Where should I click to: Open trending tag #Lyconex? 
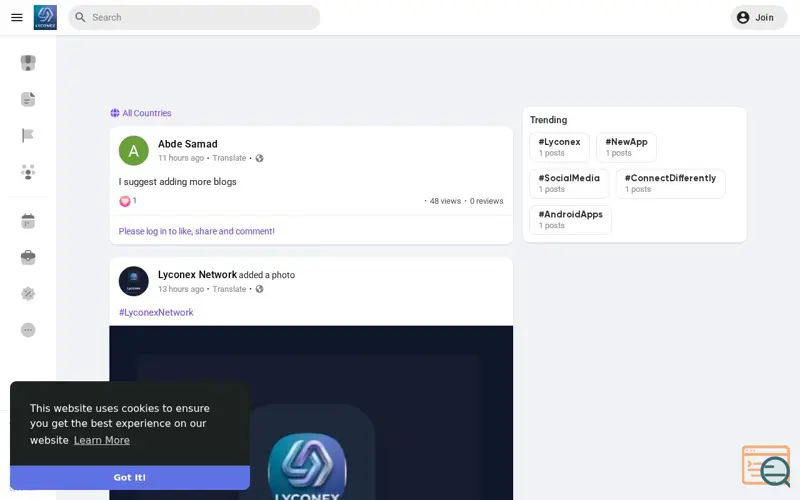[559, 147]
